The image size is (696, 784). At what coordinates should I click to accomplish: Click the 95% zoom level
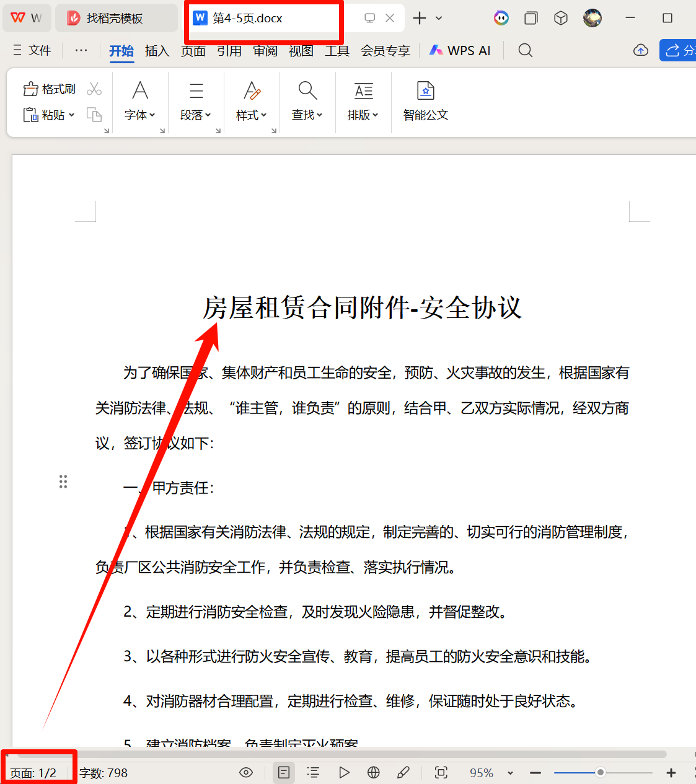(x=482, y=773)
